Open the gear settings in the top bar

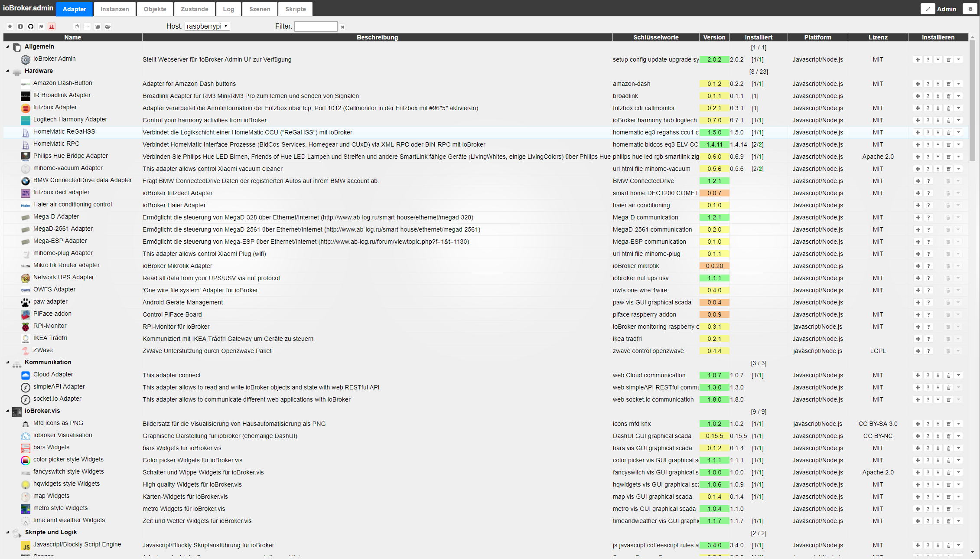pos(970,9)
